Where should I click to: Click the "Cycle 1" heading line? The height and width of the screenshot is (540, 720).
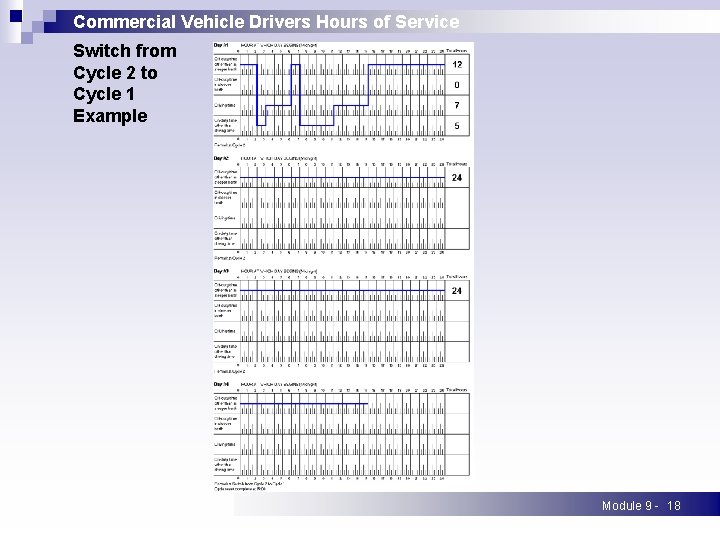(x=104, y=94)
